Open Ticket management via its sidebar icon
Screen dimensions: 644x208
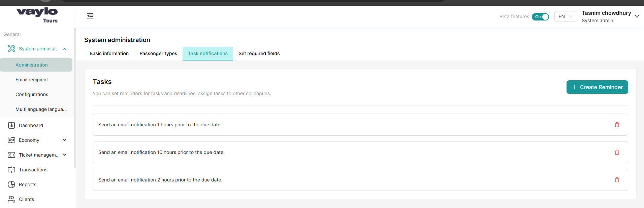(x=11, y=155)
